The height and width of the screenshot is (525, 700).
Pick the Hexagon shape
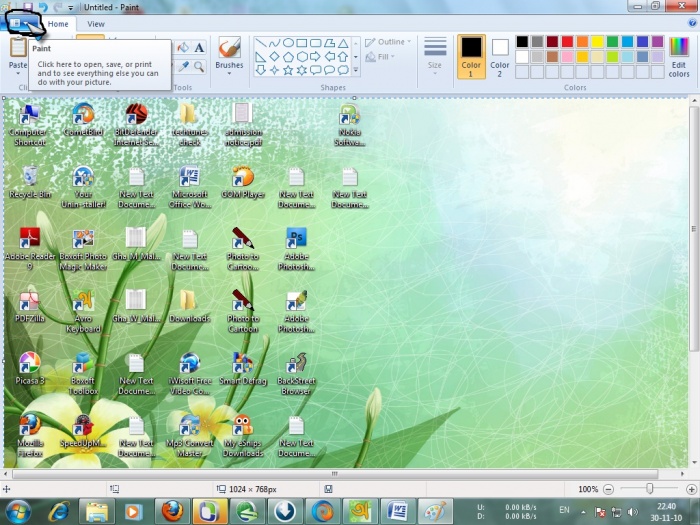302,57
